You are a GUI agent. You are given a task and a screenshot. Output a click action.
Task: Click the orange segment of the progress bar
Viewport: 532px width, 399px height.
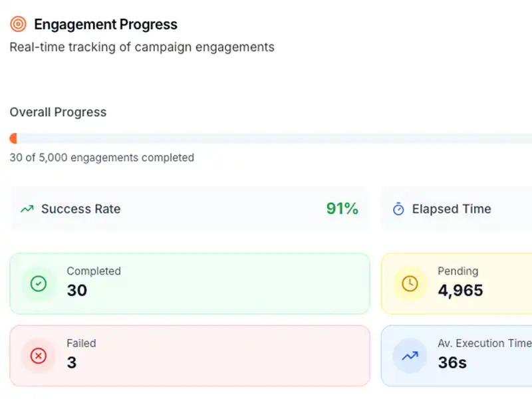tap(12, 138)
